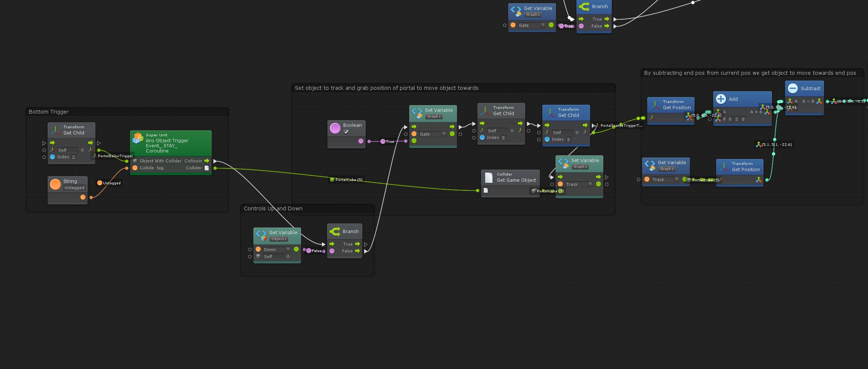Click Untagged value field in String node

click(x=74, y=188)
